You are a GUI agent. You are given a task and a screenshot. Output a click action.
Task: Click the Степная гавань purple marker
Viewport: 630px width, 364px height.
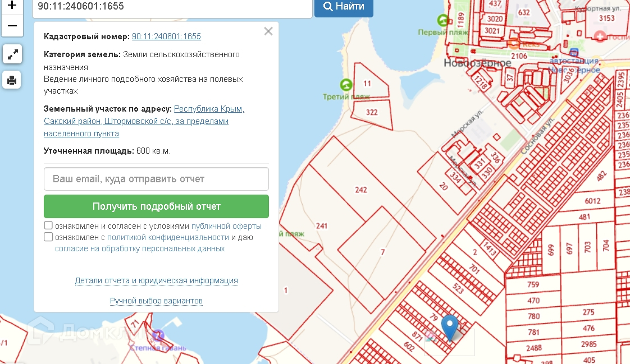(x=158, y=335)
